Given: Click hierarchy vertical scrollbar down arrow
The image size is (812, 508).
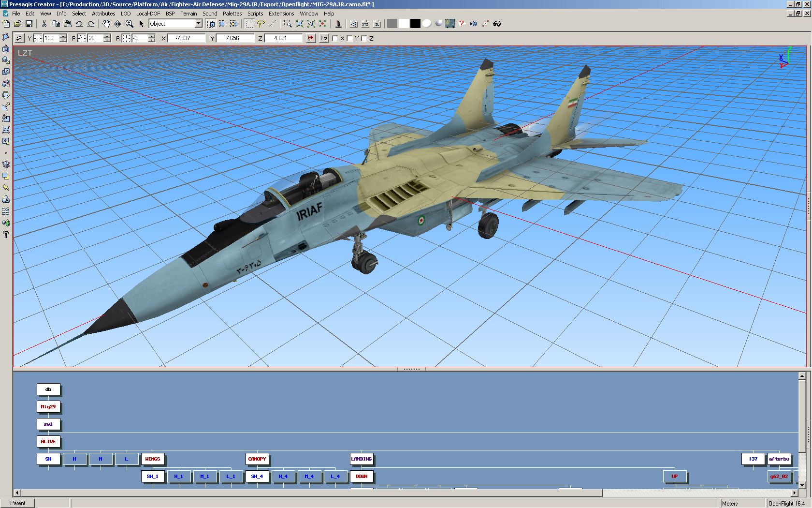Looking at the screenshot, I should point(802,485).
